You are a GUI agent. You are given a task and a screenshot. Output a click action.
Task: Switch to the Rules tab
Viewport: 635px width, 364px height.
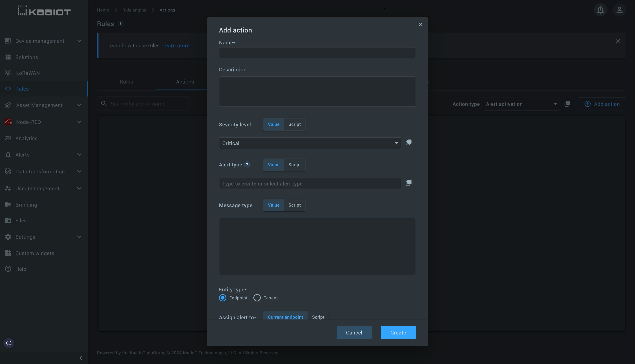(x=126, y=81)
